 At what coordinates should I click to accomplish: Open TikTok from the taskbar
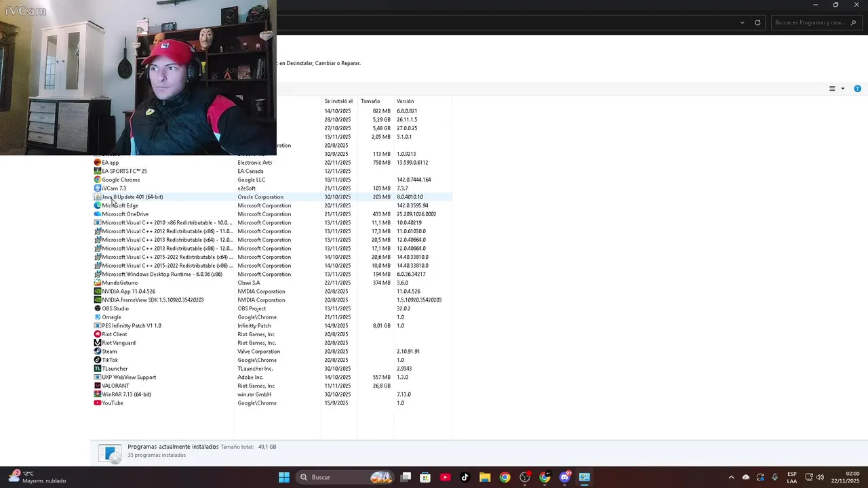click(465, 477)
